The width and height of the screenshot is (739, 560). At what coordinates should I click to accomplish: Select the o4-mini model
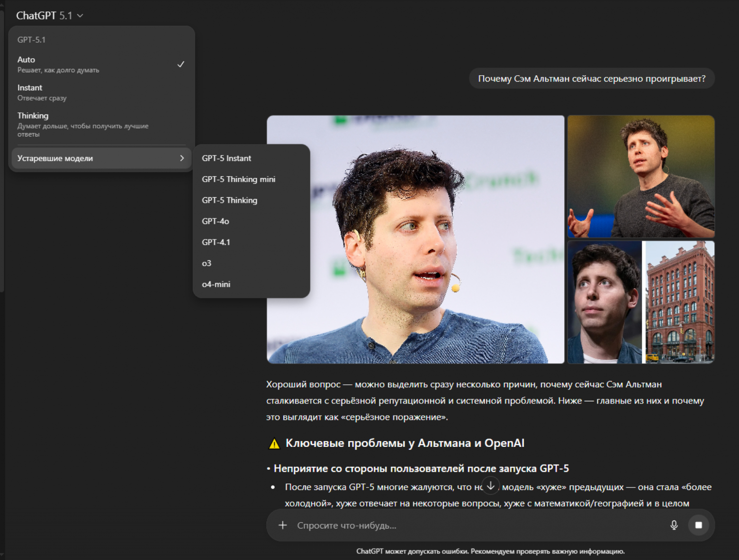[216, 284]
